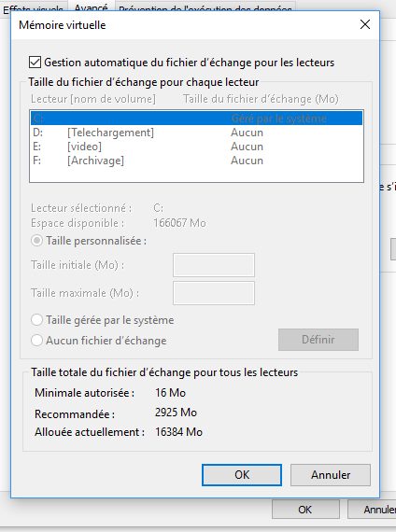Image resolution: width=396 pixels, height=532 pixels.
Task: Select drive C: in the list
Action: coord(196,119)
